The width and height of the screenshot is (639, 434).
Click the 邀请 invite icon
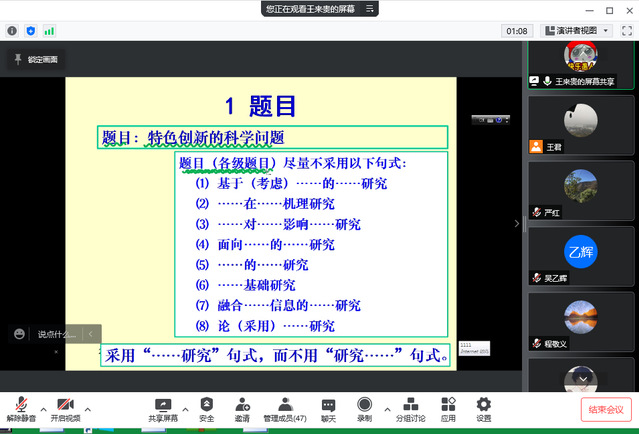tap(242, 408)
